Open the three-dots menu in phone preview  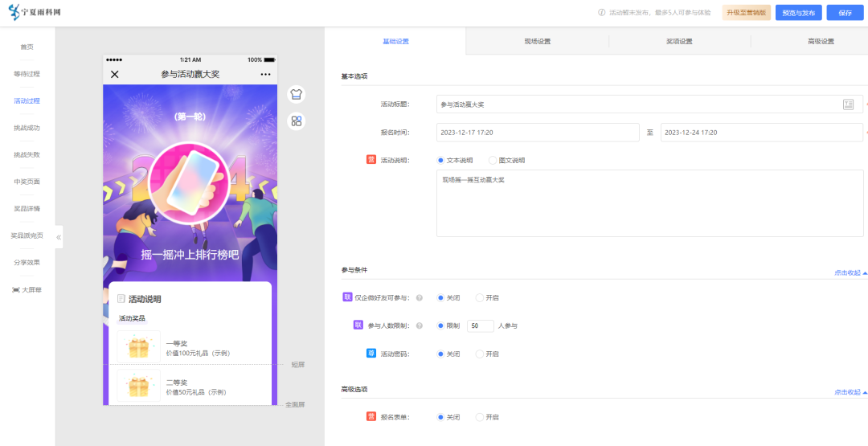click(x=266, y=74)
